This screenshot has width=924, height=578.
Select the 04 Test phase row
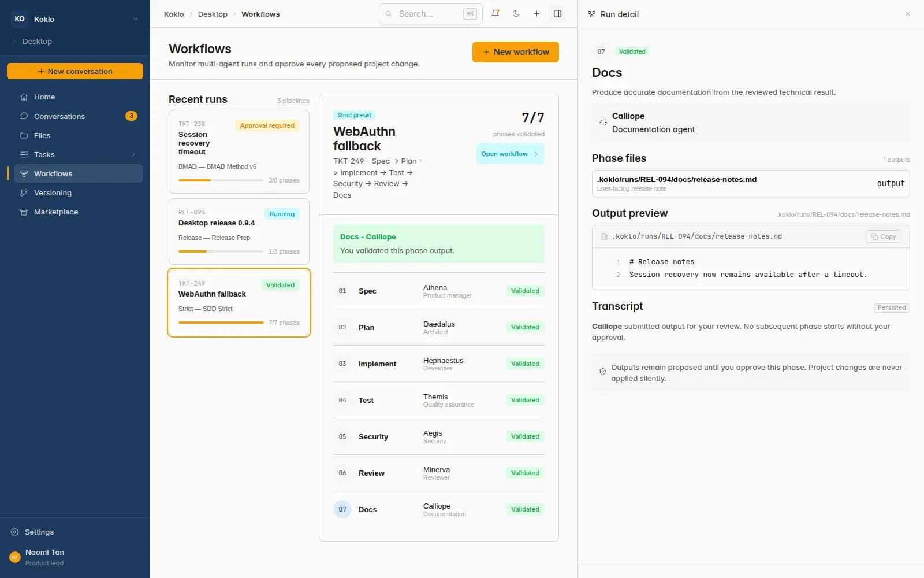pyautogui.click(x=439, y=400)
